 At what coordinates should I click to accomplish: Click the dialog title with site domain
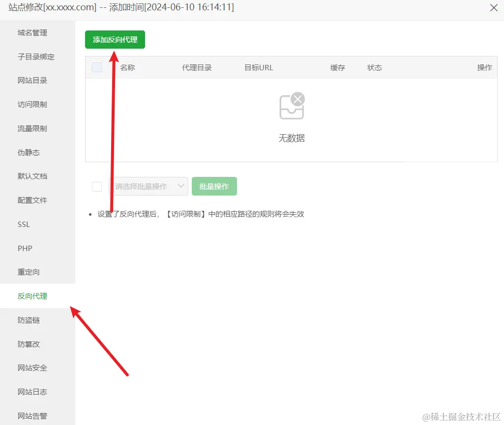[121, 7]
